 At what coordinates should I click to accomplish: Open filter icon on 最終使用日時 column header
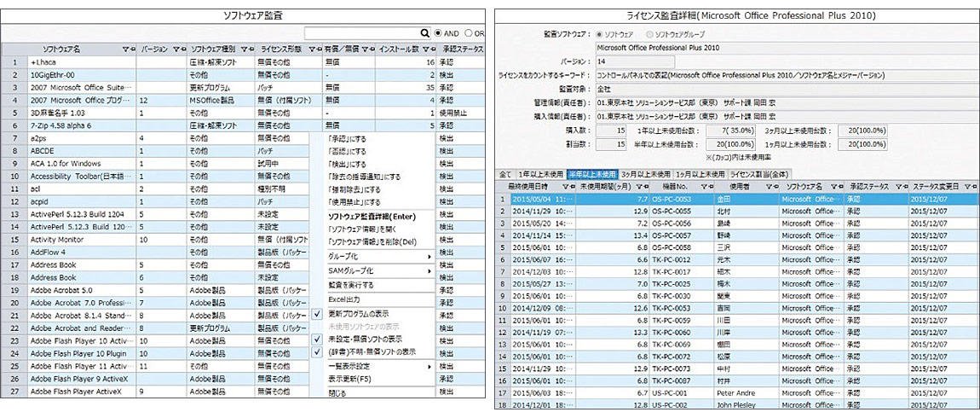565,187
